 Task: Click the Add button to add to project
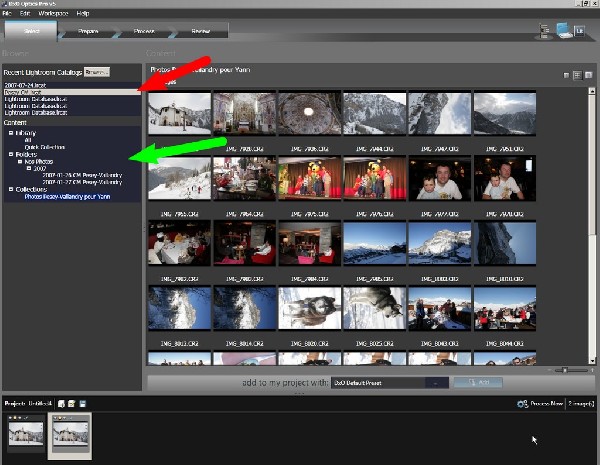pos(478,382)
